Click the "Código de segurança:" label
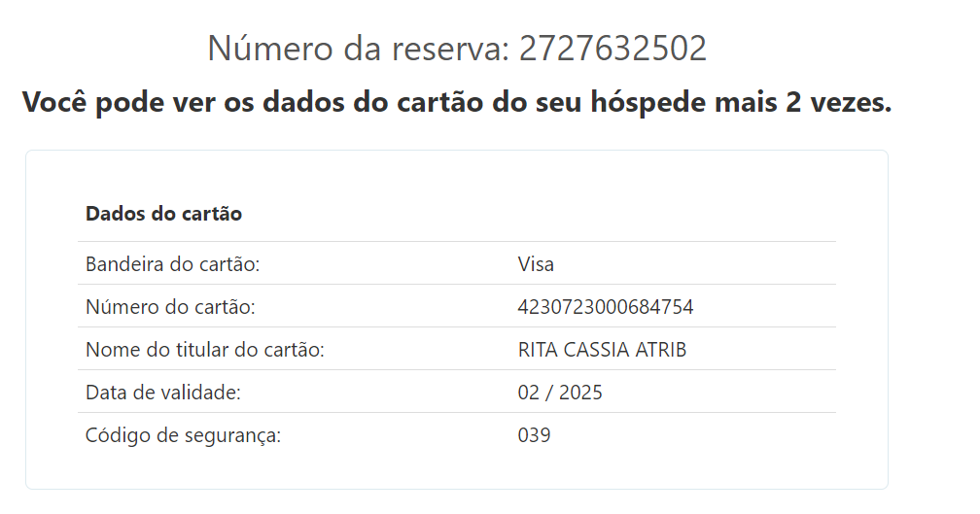 (183, 435)
